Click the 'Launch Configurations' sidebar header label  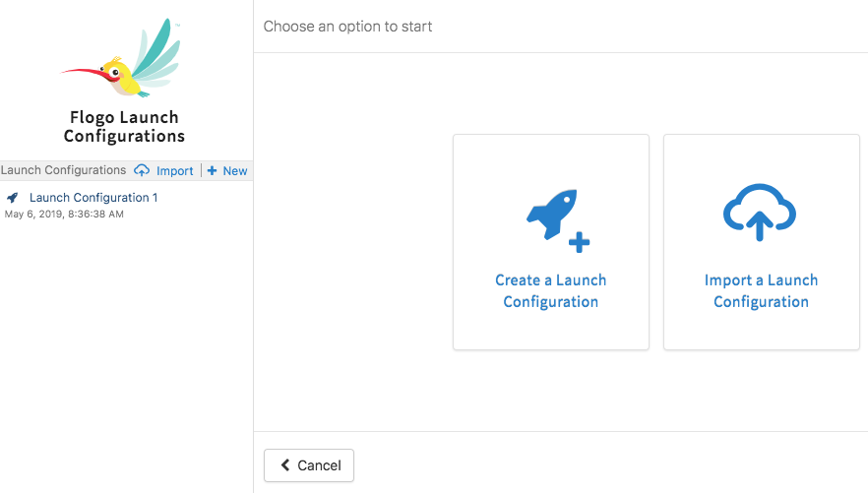tap(64, 170)
